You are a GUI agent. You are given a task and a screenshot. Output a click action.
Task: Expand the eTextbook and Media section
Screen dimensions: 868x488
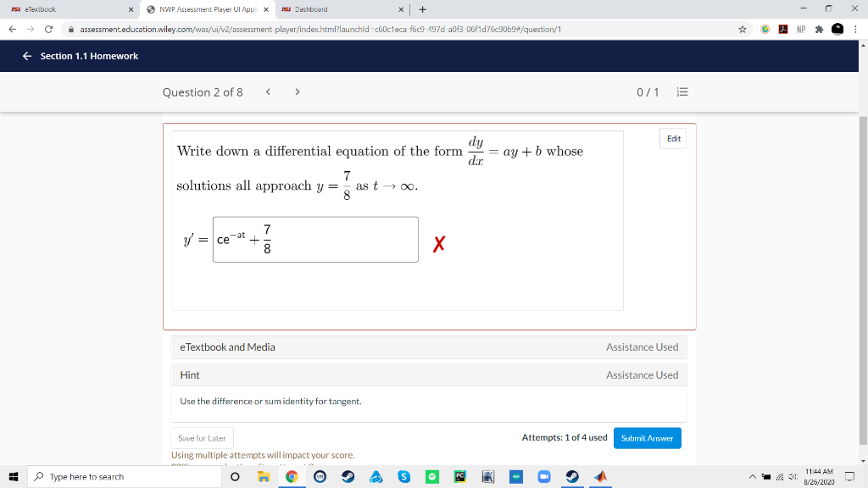coord(429,347)
